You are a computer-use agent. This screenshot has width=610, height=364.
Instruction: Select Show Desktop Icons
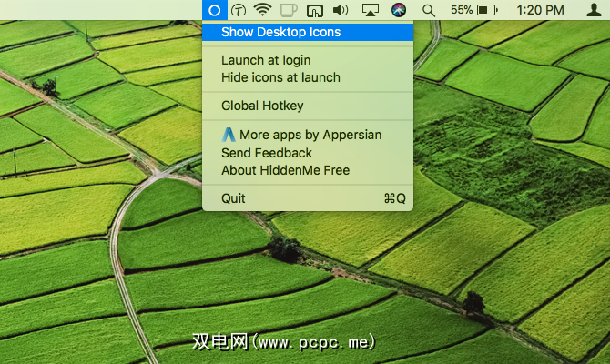280,32
